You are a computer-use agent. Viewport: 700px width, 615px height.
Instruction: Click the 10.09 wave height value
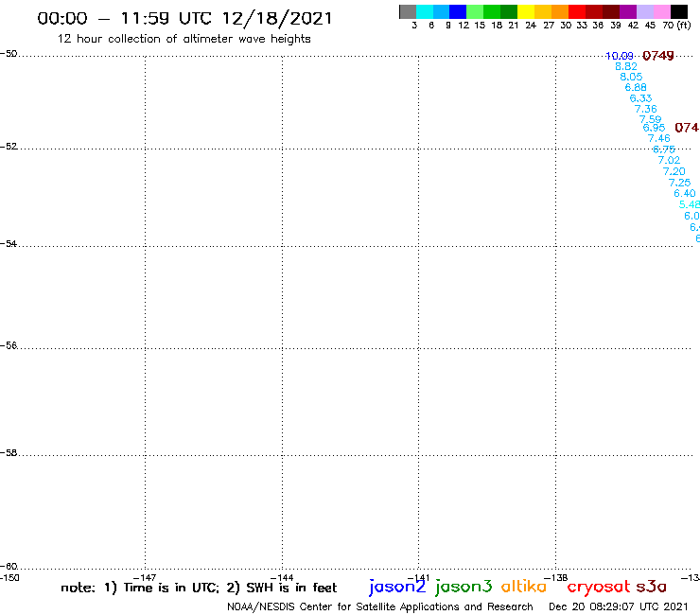coord(620,56)
